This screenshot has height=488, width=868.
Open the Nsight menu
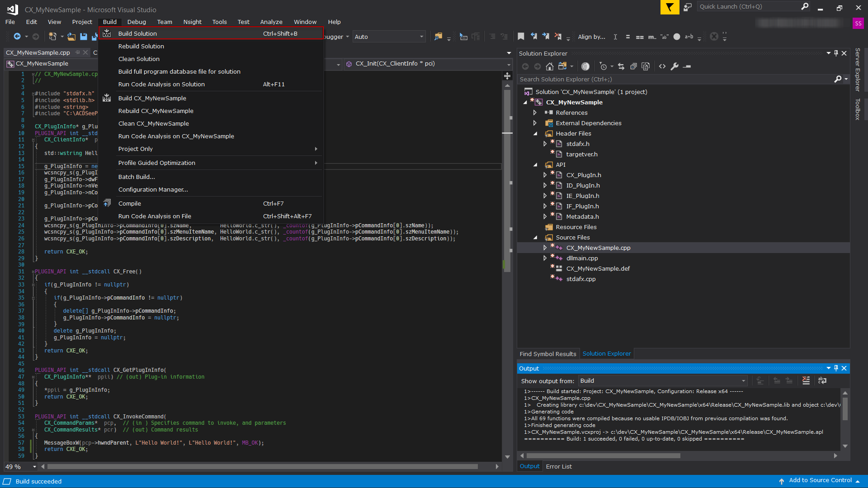(x=193, y=22)
